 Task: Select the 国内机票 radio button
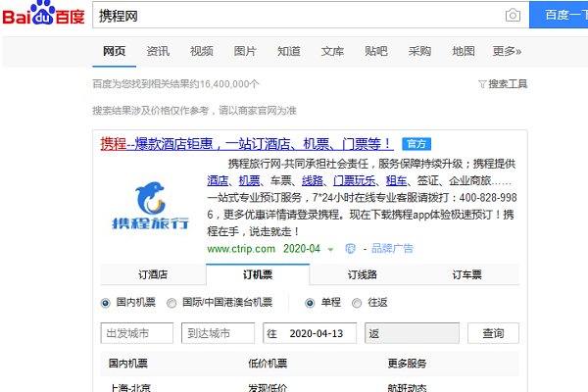[x=106, y=303]
